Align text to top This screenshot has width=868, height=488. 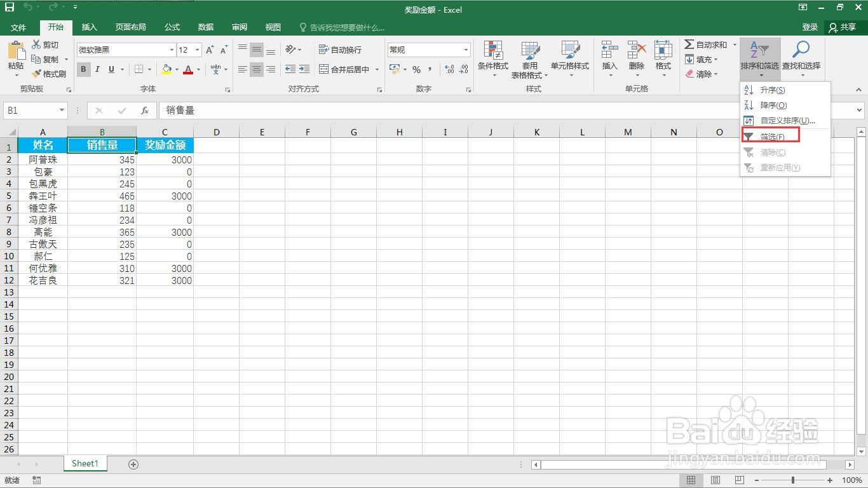(x=243, y=50)
